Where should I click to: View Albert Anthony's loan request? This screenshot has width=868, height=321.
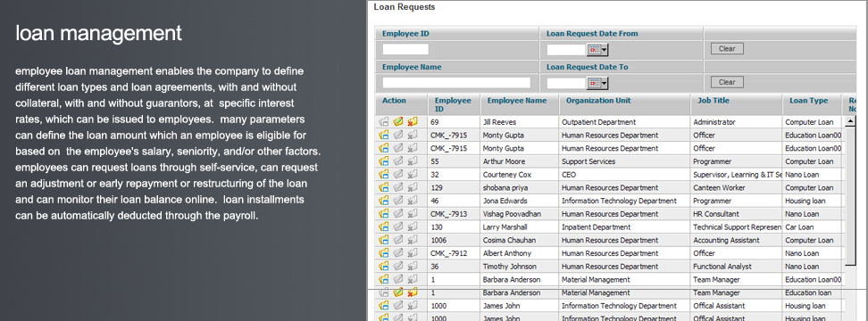384,253
